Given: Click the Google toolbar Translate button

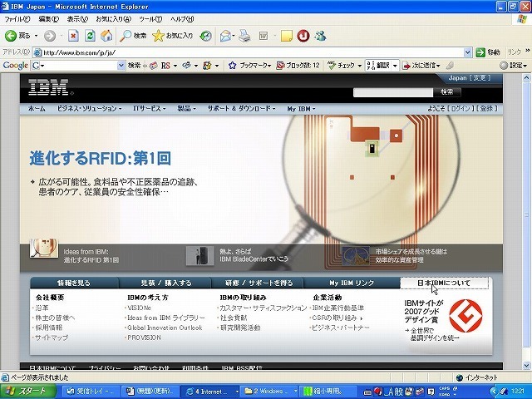Looking at the screenshot, I should coord(379,66).
